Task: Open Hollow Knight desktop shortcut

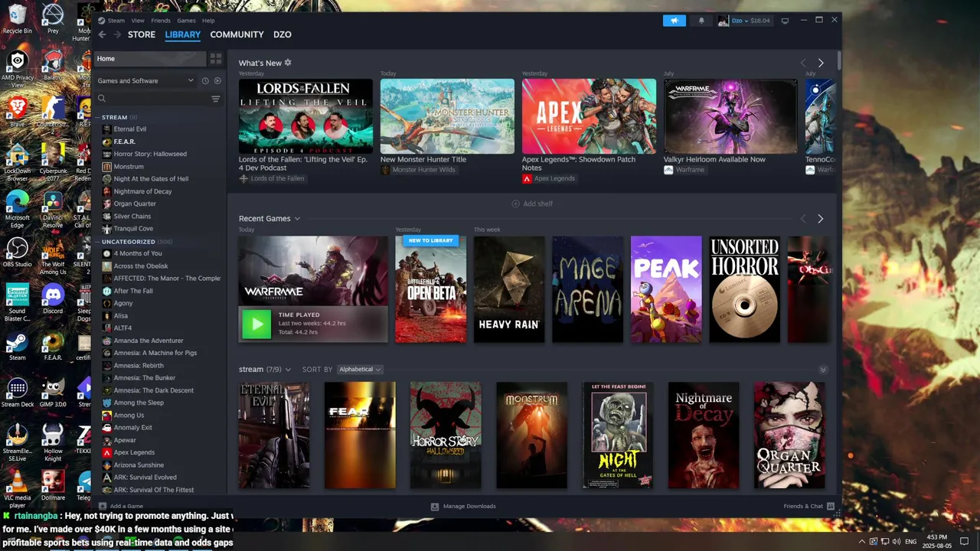Action: 53,442
